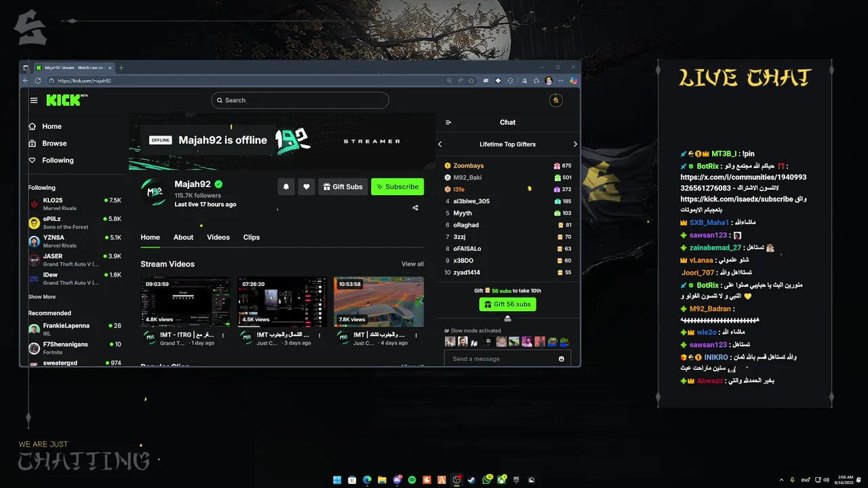Show next leaderboard with right chevron
The height and width of the screenshot is (488, 868).
(x=575, y=144)
